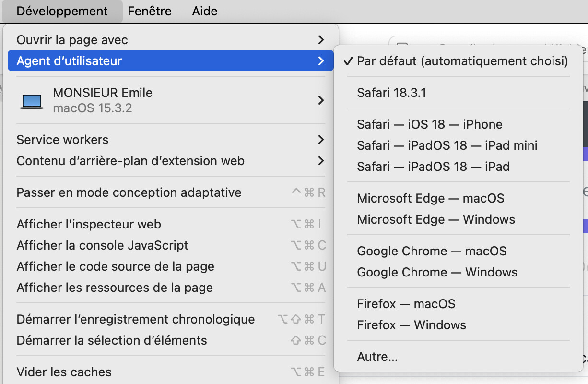Viewport: 588px width, 384px height.
Task: Start Démarrer l'enregistrement chronologique
Action: 171,319
